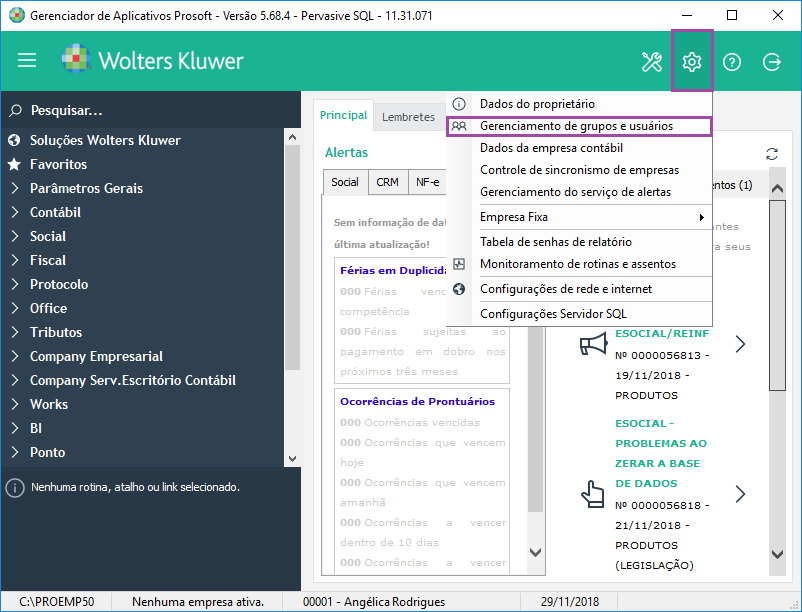
Task: Open the ESOCIAL/REINF news link
Action: 662,333
